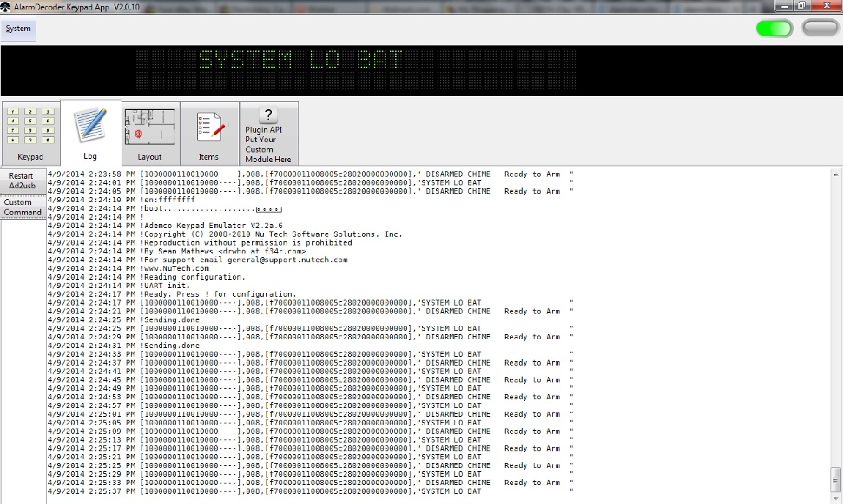Minimize the AlarmDecoder window
This screenshot has width=843, height=504.
(x=784, y=5)
